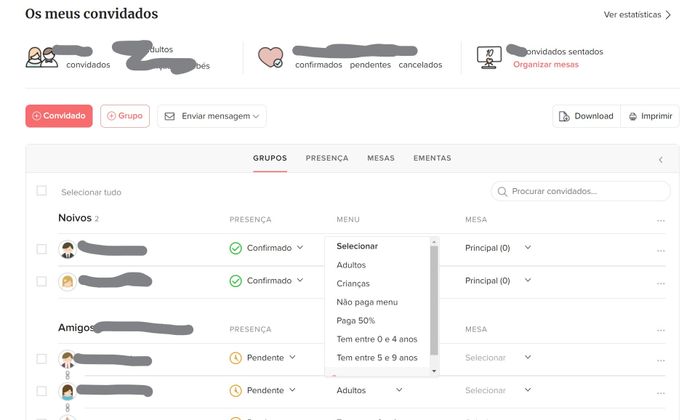700x420 pixels.
Task: Open first Amigos guest row options
Action: tap(661, 360)
